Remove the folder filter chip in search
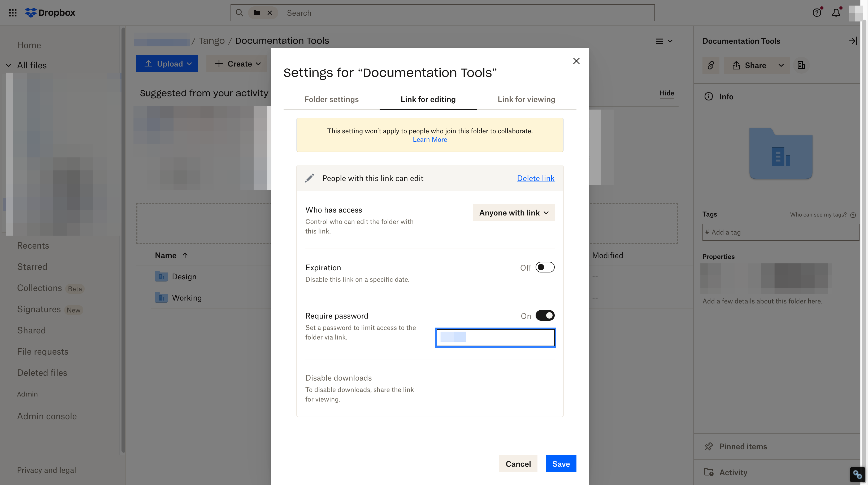The width and height of the screenshot is (868, 485). coord(270,13)
